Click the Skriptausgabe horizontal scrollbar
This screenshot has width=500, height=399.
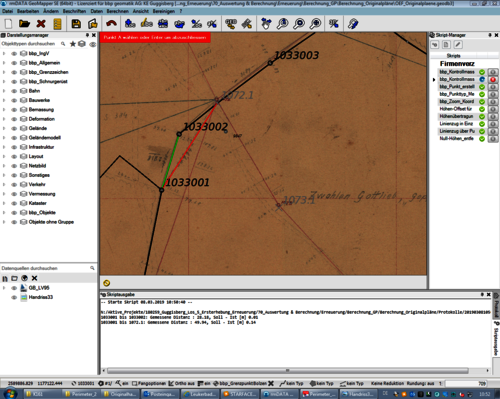[x=288, y=371]
